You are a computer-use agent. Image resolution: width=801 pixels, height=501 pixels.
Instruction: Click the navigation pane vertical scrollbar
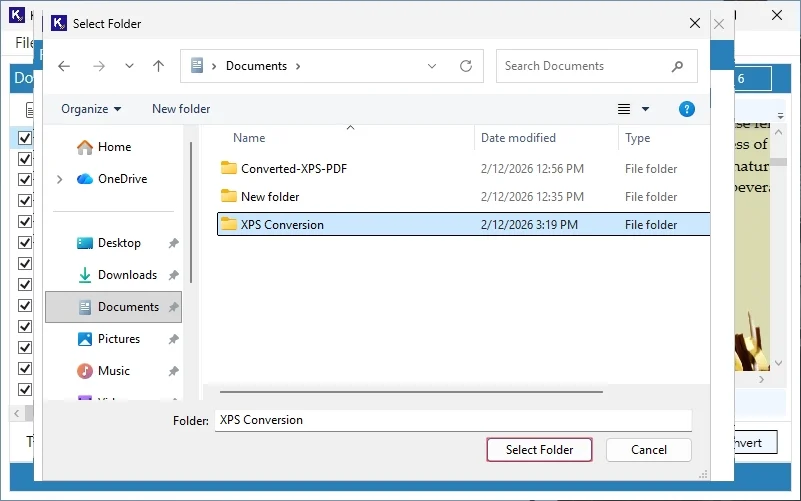pyautogui.click(x=191, y=212)
